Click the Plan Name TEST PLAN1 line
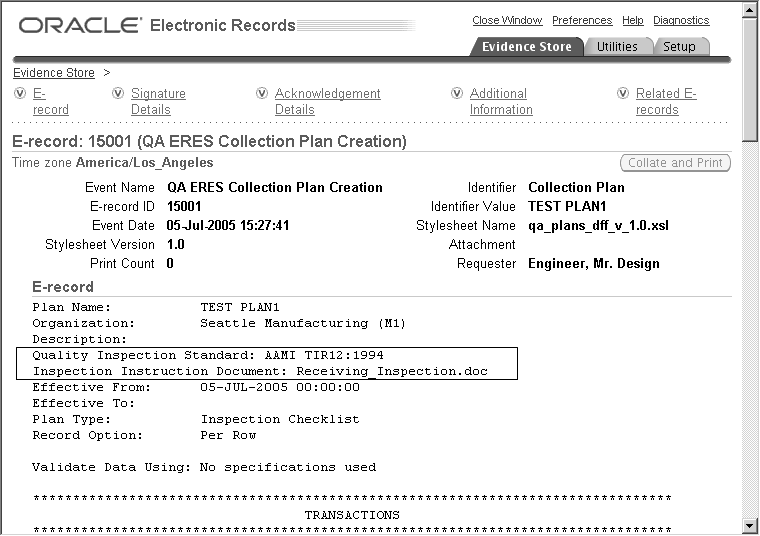 click(x=156, y=307)
